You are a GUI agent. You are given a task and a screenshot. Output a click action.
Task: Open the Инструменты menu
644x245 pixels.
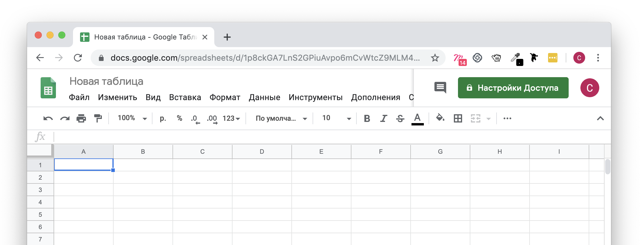coord(316,97)
